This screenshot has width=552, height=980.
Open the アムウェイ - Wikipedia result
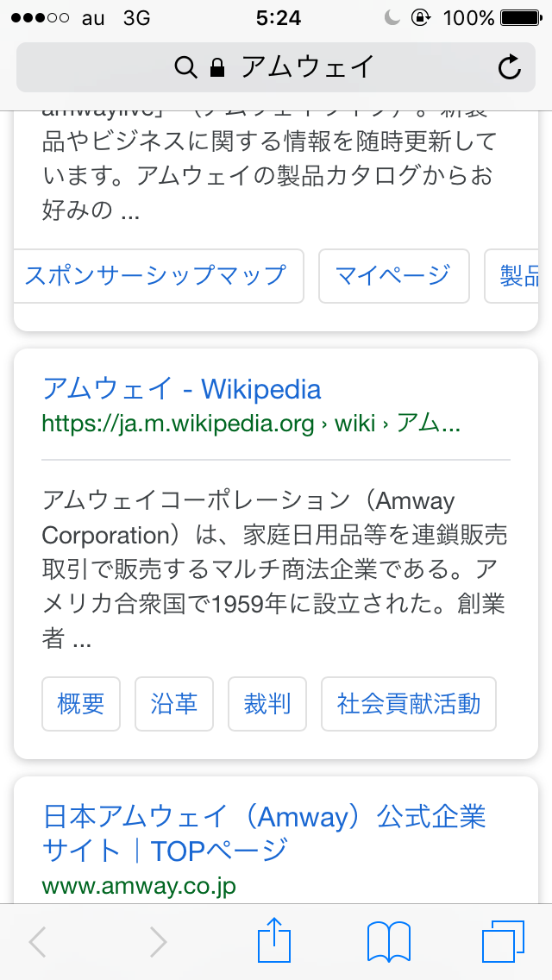tap(182, 389)
